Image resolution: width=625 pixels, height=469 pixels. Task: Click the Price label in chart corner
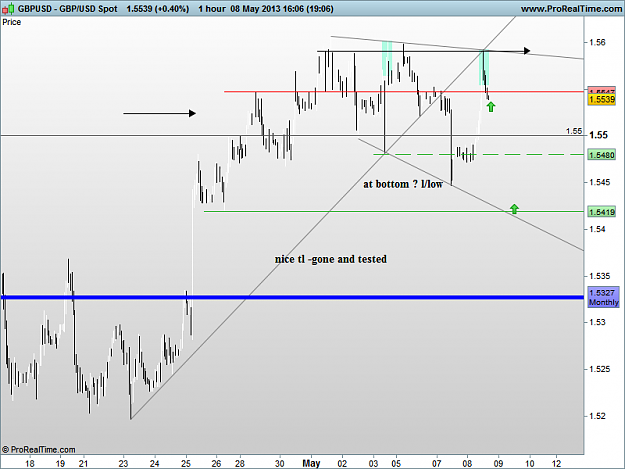pyautogui.click(x=12, y=22)
